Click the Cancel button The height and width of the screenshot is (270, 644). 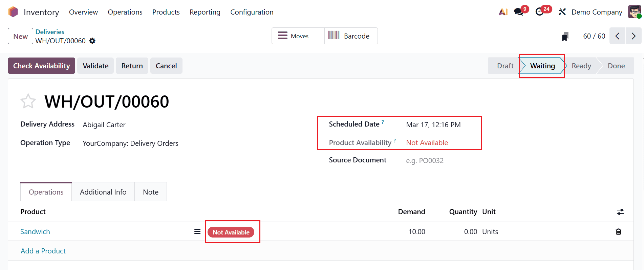pos(166,66)
